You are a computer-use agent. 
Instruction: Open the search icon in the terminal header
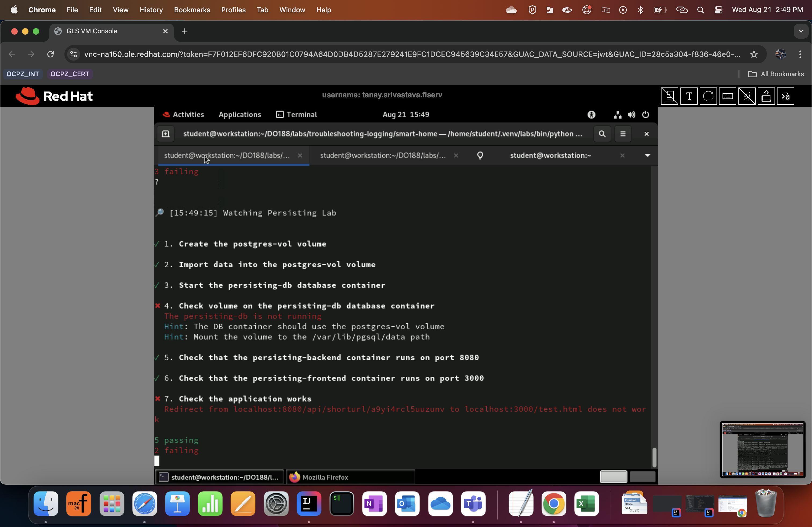coord(602,134)
